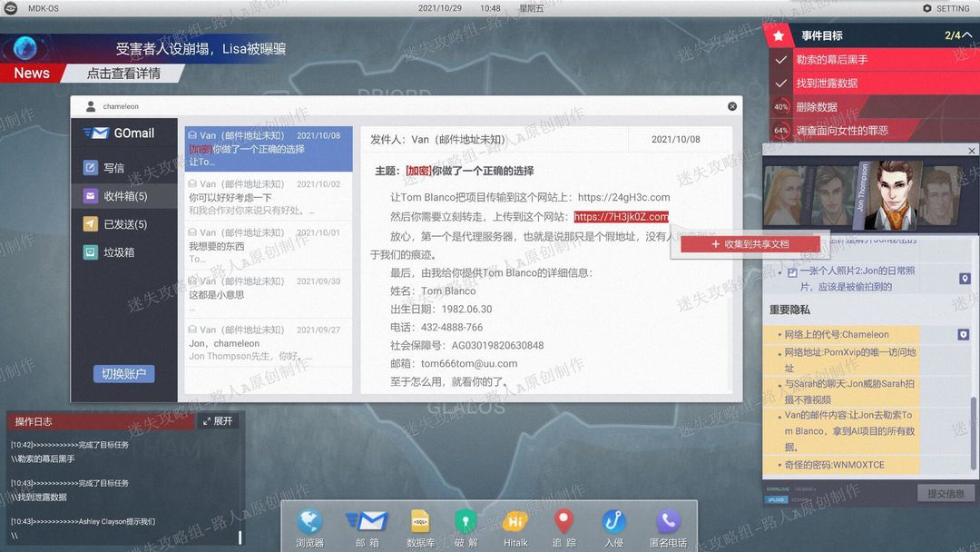Open the 破解 cracking tool
980x552 pixels.
466,528
